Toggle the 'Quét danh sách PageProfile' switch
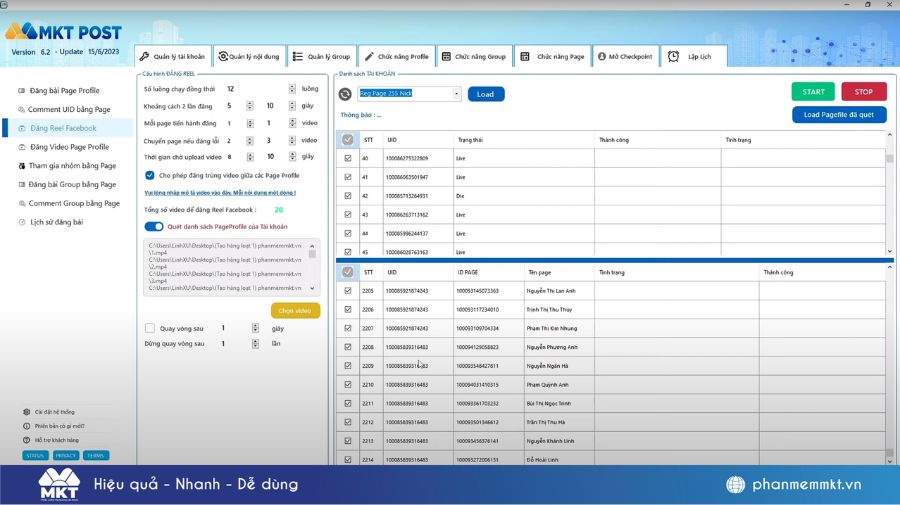Image resolution: width=900 pixels, height=505 pixels. click(154, 226)
